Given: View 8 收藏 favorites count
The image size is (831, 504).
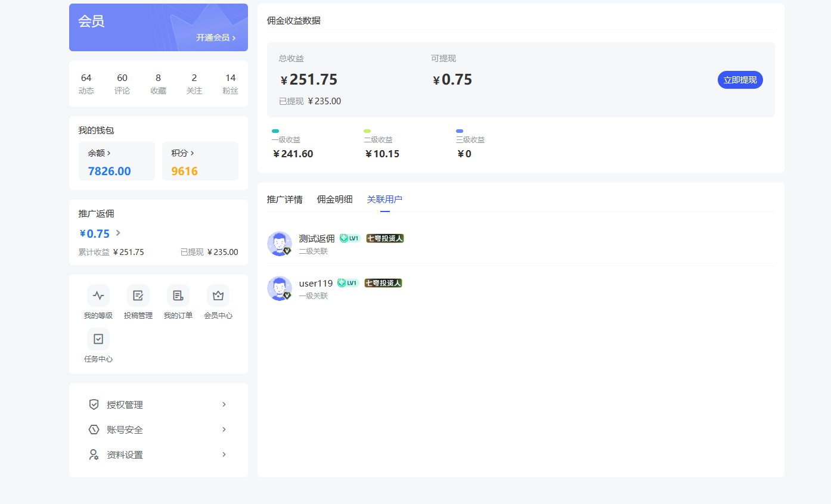Looking at the screenshot, I should 158,84.
